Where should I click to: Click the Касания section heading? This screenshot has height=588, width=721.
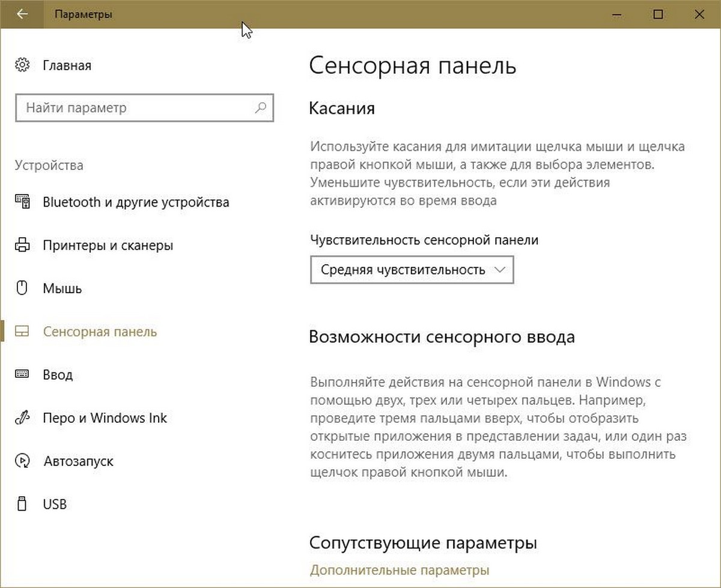point(342,108)
